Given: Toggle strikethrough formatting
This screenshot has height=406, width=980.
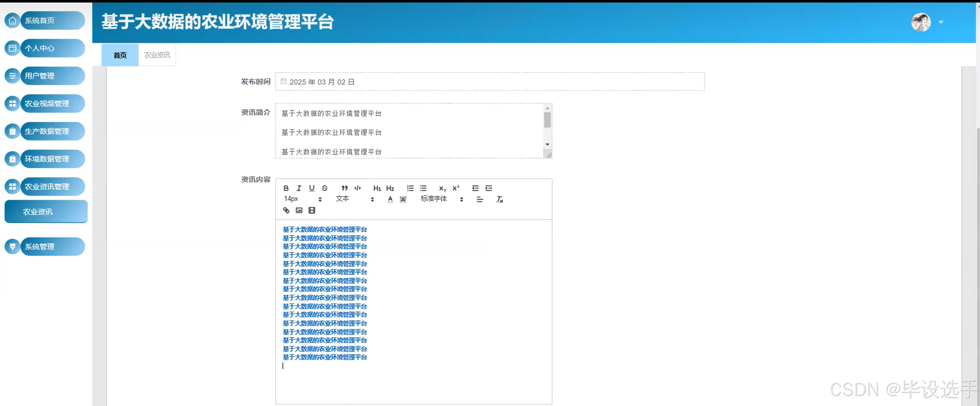Looking at the screenshot, I should coord(324,188).
